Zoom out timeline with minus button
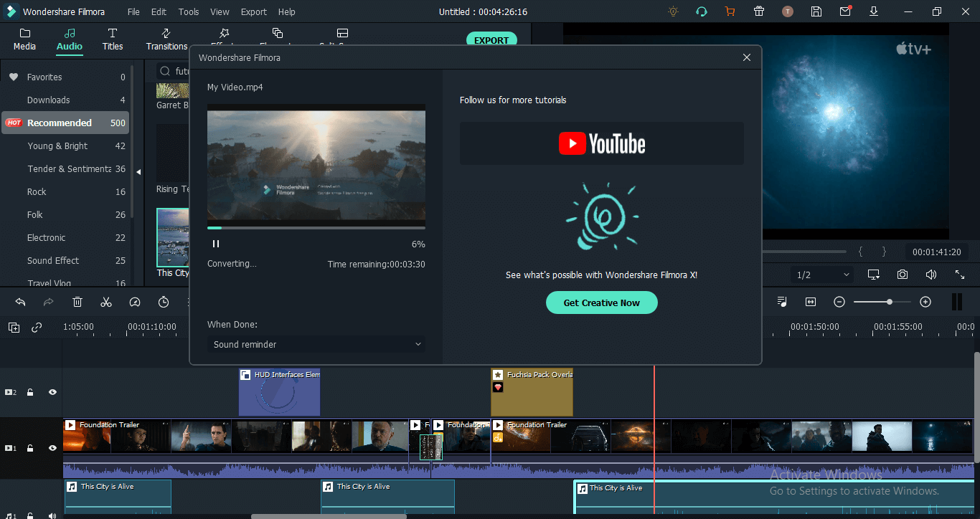980x519 pixels. [839, 302]
